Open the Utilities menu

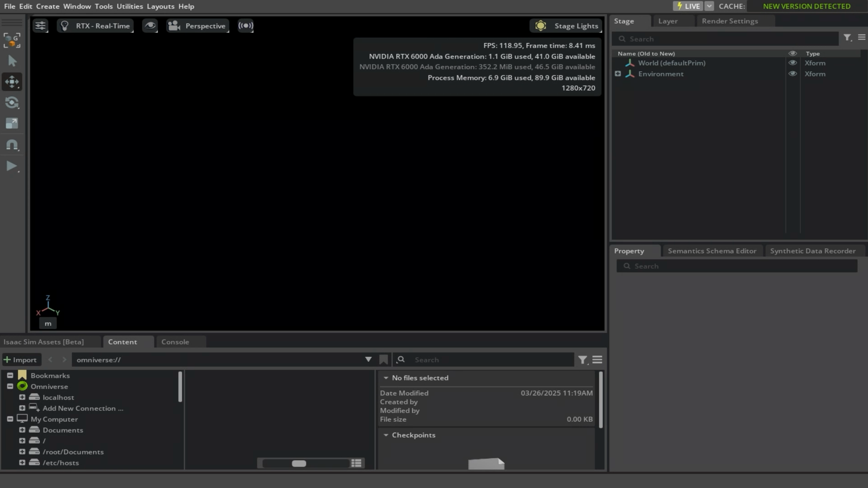(x=130, y=6)
